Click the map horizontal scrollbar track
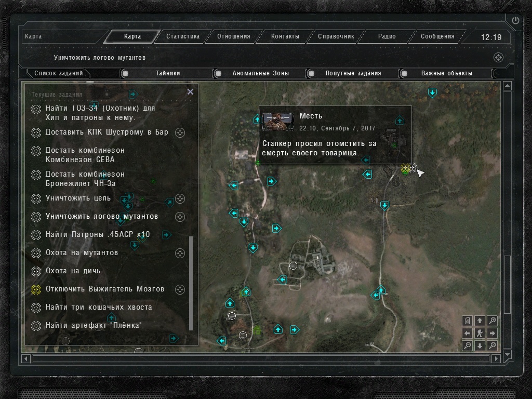 click(x=261, y=358)
